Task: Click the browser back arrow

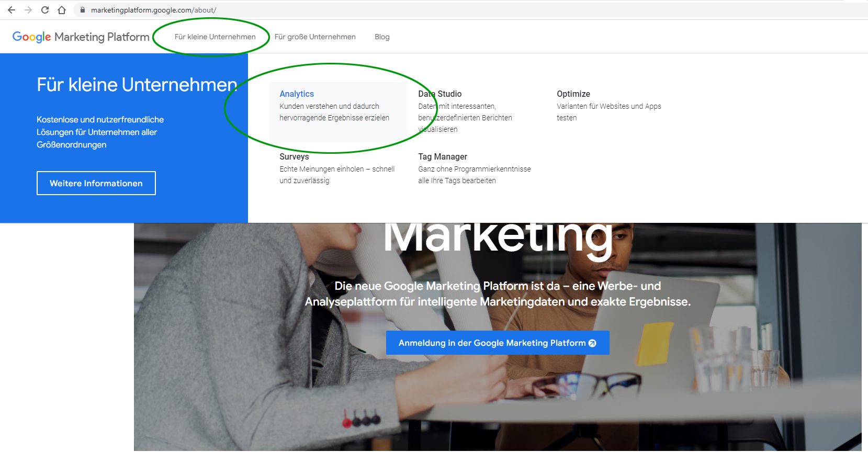Action: pos(12,10)
